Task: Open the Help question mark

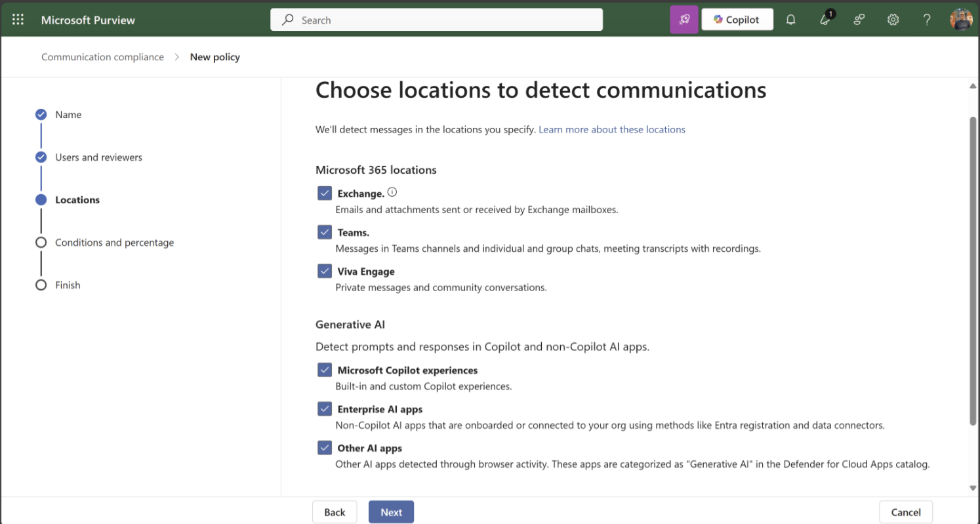Action: pyautogui.click(x=927, y=20)
